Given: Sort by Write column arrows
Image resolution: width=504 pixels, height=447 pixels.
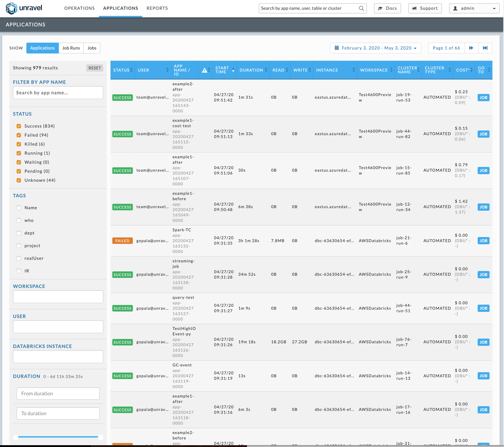Looking at the screenshot, I should point(310,70).
